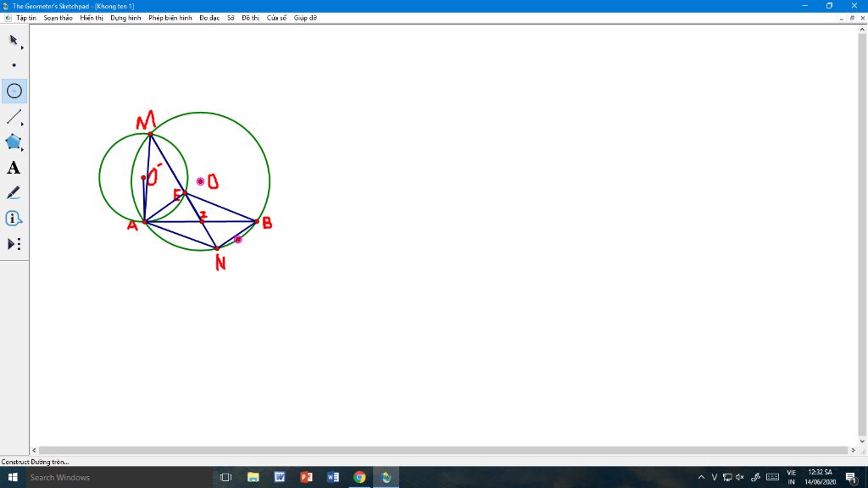868x488 pixels.
Task: Open the Action Center notifications icon
Action: (851, 477)
